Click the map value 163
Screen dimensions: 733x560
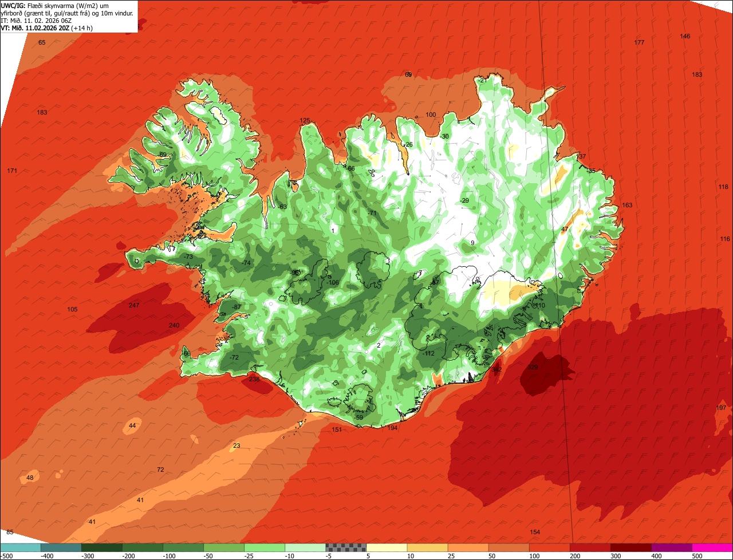[x=627, y=205]
